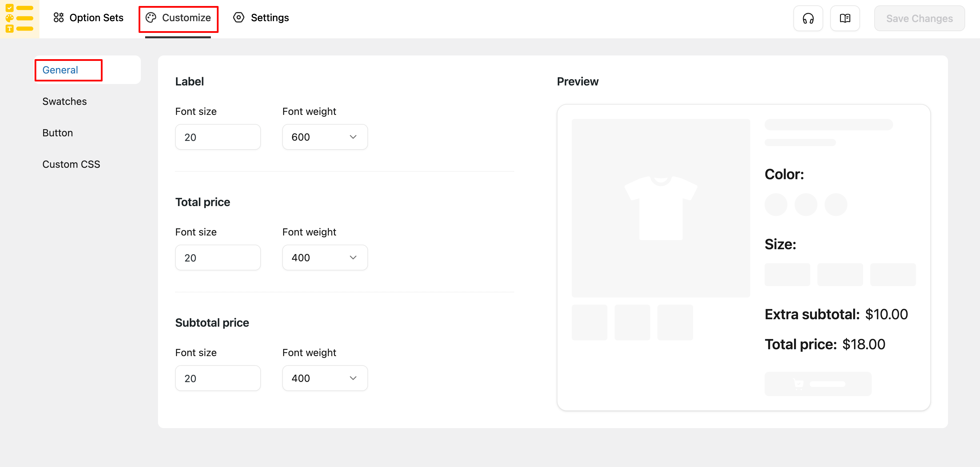Click the Option Sets grid icon
Viewport: 980px width, 467px height.
pos(59,17)
